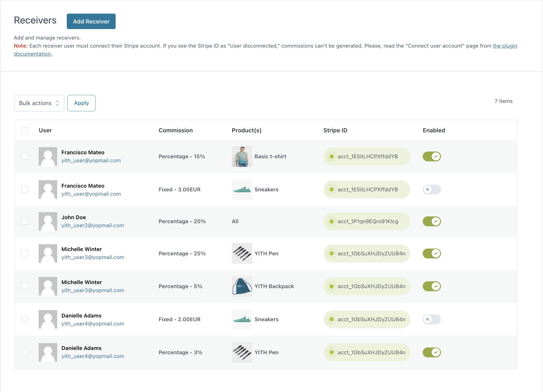Click John Doe's Stripe ID badge
This screenshot has height=392, width=543.
point(366,221)
